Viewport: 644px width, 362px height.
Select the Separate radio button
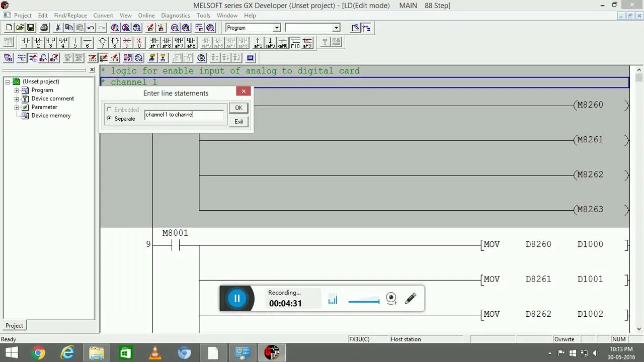pyautogui.click(x=109, y=119)
